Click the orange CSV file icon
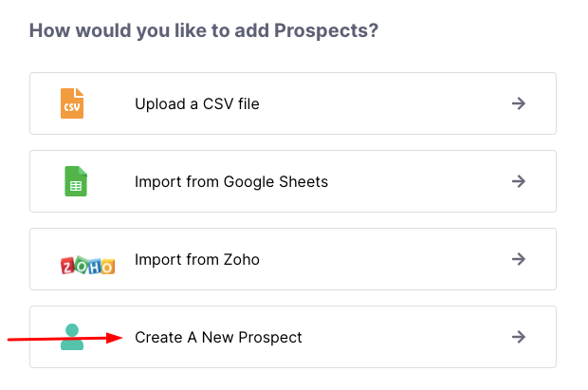Image resolution: width=588 pixels, height=390 pixels. 72,102
